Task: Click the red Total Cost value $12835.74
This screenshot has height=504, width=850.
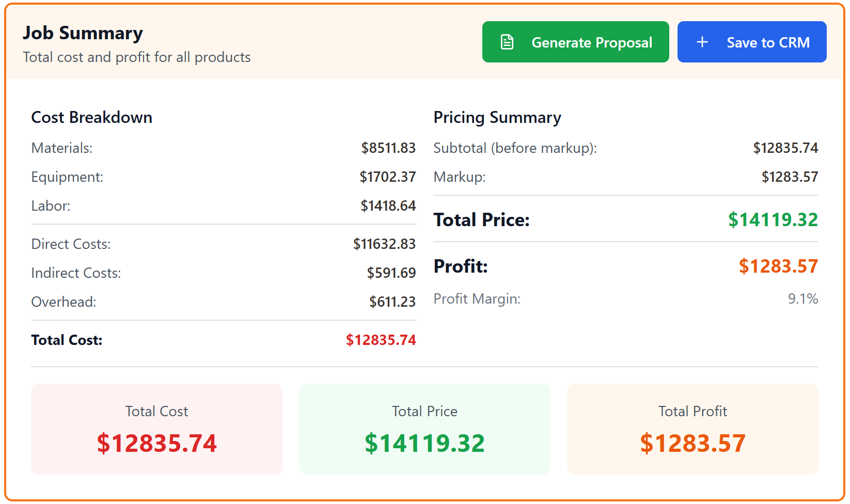Action: (x=381, y=340)
